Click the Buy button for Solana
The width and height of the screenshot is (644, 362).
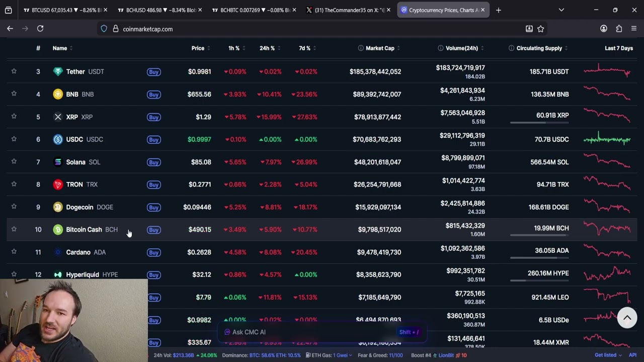(154, 162)
